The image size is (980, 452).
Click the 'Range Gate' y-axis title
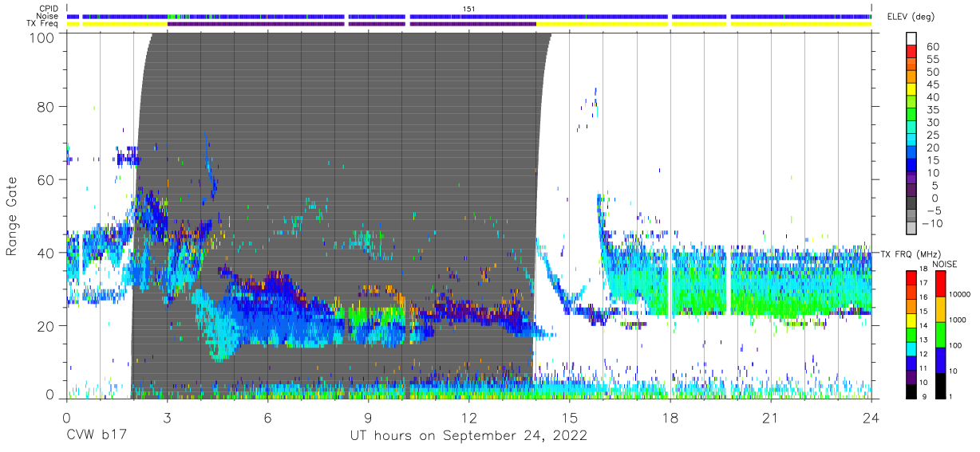[x=12, y=217]
